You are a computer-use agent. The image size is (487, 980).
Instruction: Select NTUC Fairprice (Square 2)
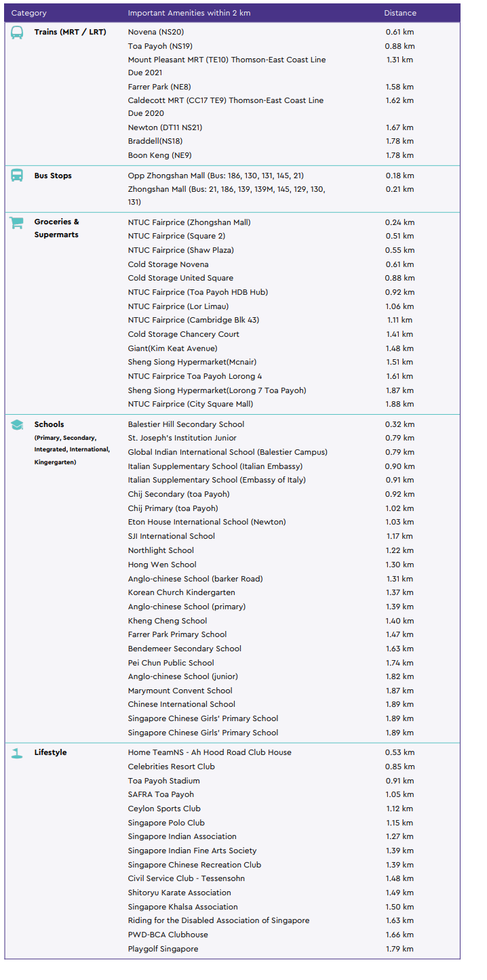click(177, 236)
